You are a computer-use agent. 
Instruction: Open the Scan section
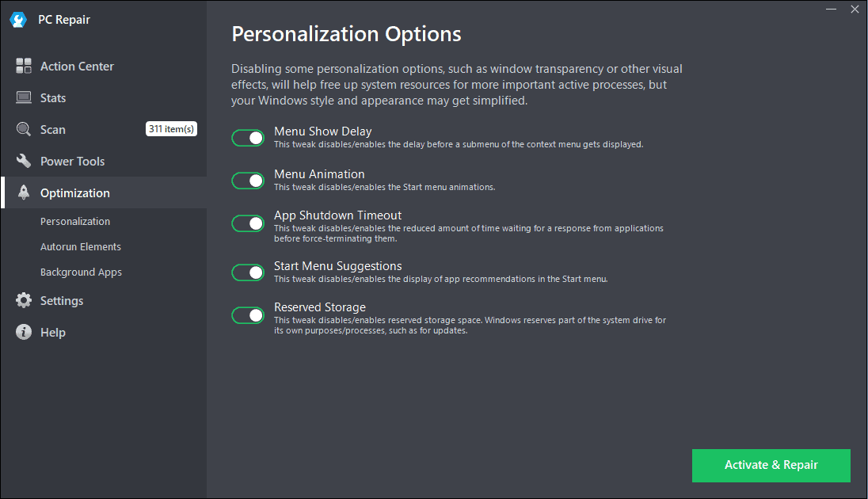[x=104, y=130]
